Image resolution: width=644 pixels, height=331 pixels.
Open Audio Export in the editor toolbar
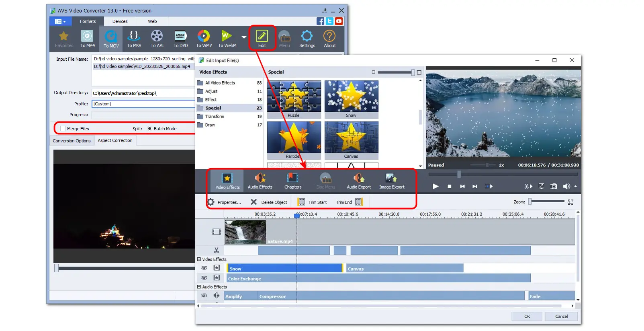point(359,181)
